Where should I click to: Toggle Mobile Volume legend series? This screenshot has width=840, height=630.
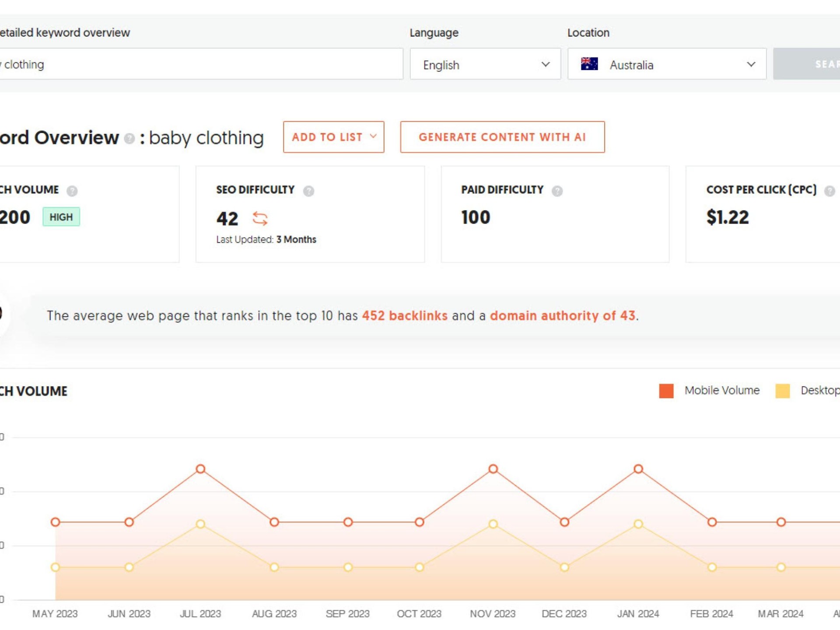click(x=721, y=390)
